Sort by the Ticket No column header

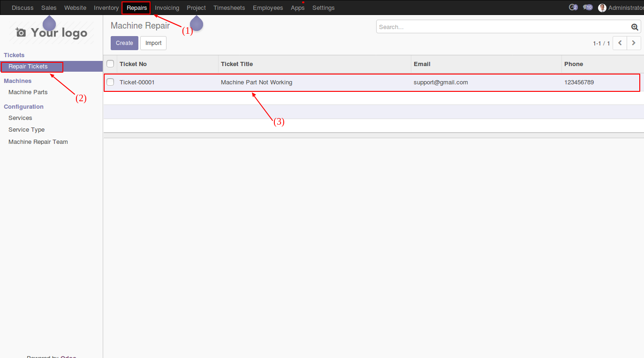coord(167,64)
